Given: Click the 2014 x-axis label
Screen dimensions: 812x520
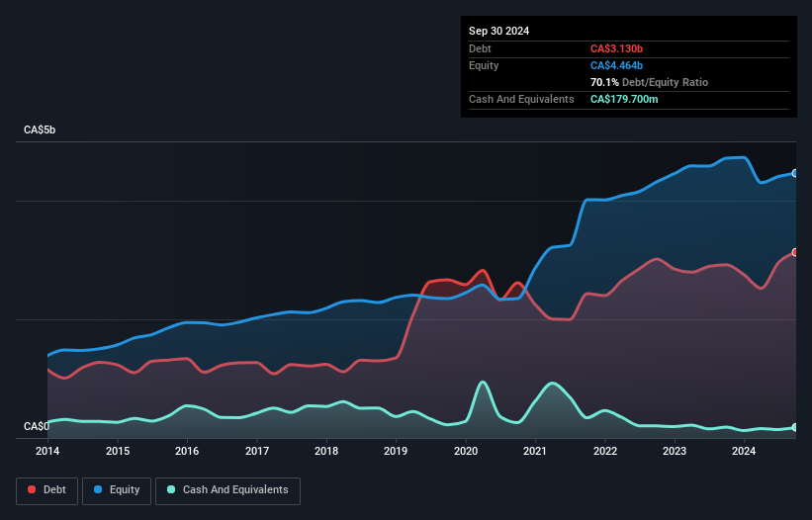Looking at the screenshot, I should coord(47,451).
